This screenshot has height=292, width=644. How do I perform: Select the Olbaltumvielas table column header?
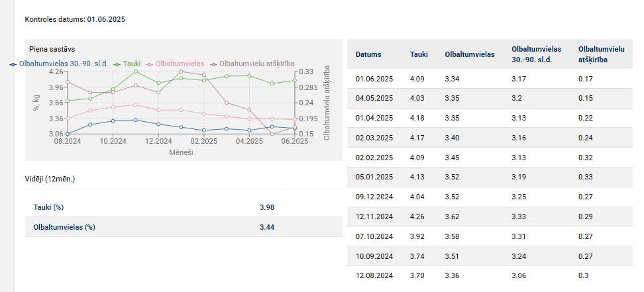[x=470, y=54]
